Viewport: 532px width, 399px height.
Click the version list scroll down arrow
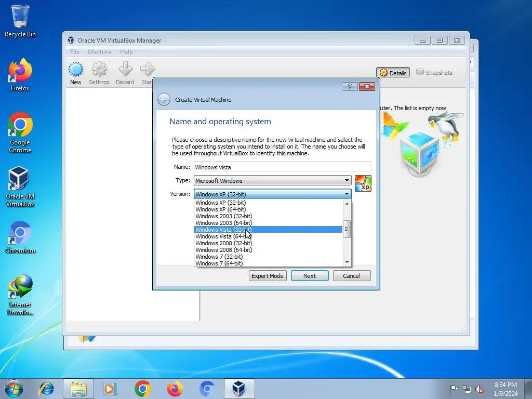tap(347, 262)
